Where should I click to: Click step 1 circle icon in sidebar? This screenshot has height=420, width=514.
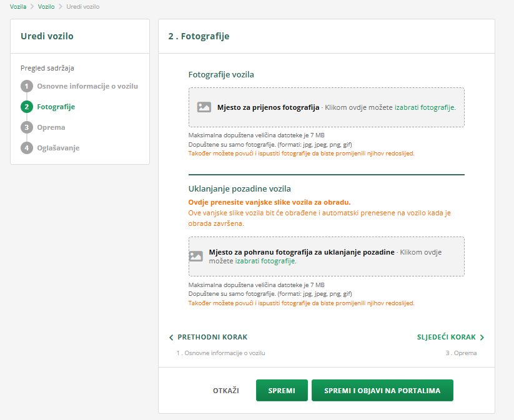click(x=27, y=86)
